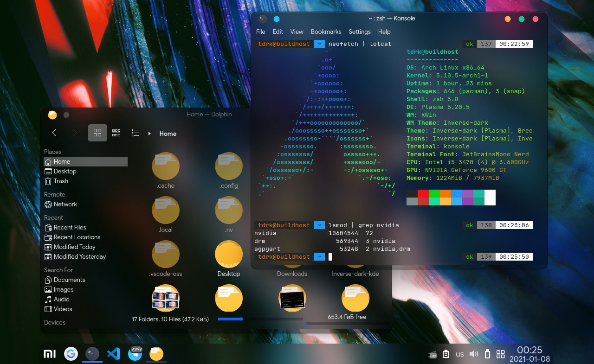
Task: Click the Inverse-dark-kde folder label
Action: 355,274
